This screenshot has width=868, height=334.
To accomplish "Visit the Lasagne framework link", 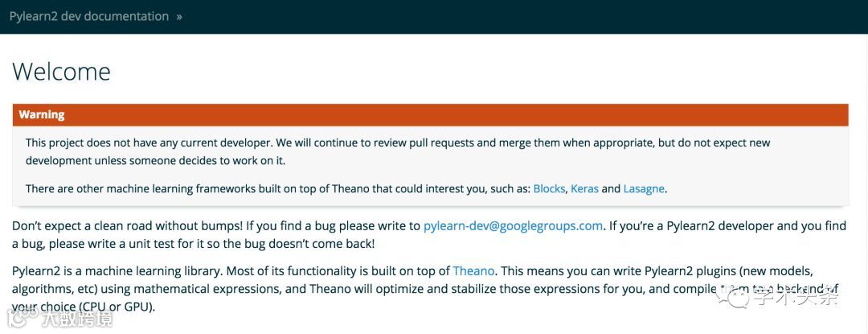I will pos(644,189).
